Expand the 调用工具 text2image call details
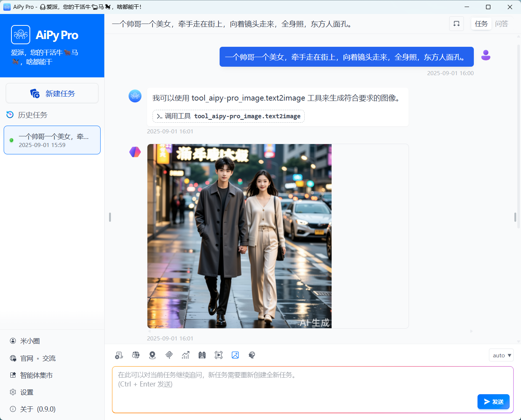This screenshot has height=420, width=521. pos(228,116)
